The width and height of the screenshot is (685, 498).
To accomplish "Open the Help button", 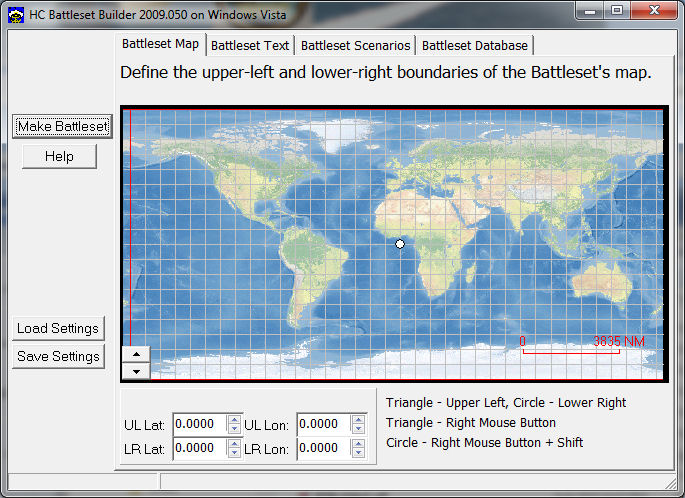I will tap(59, 156).
